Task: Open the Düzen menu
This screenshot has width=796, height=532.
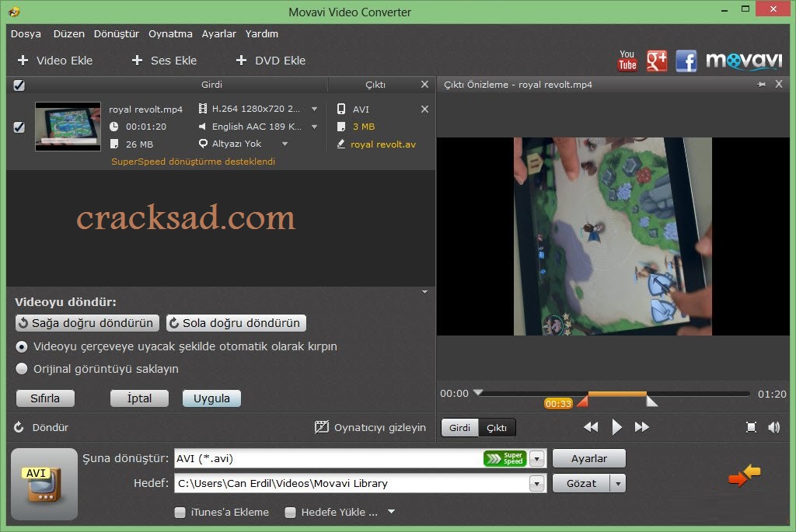Action: 69,34
